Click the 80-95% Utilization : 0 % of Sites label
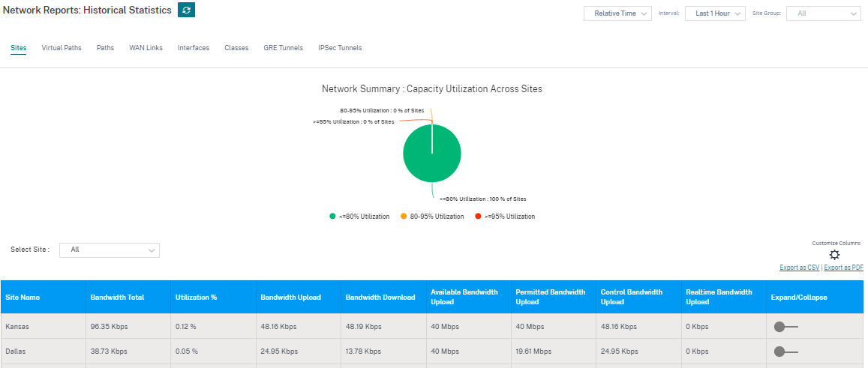Image resolution: width=868 pixels, height=368 pixels. 382,111
